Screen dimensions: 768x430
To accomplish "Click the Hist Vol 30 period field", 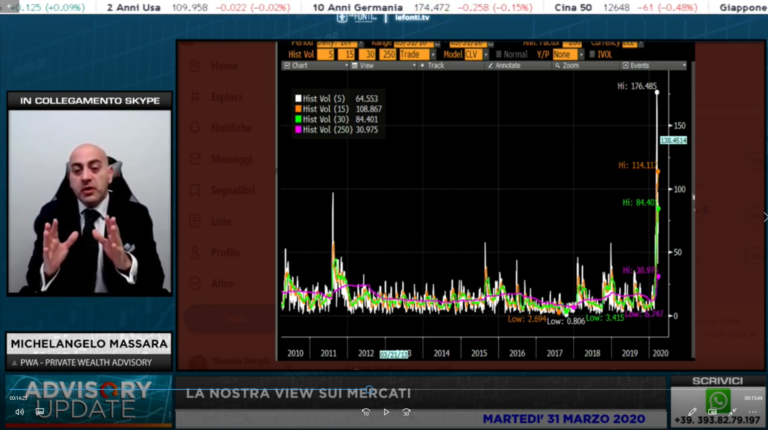I will click(367, 54).
